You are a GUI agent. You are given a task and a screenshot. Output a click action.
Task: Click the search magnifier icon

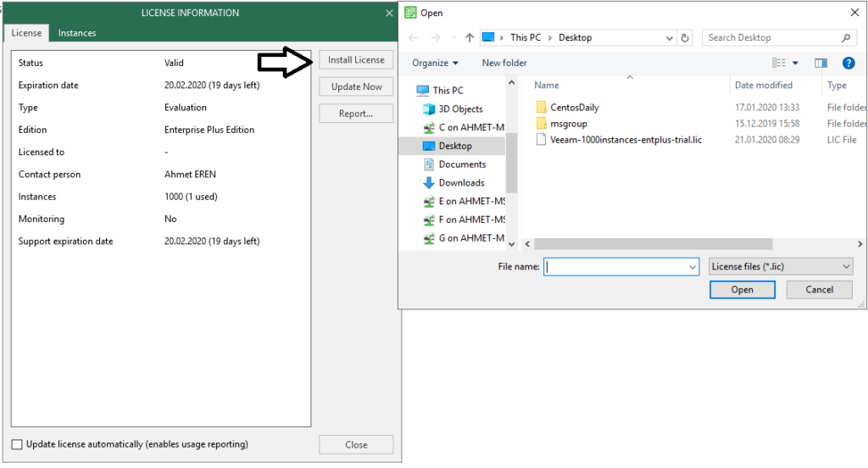pos(846,37)
